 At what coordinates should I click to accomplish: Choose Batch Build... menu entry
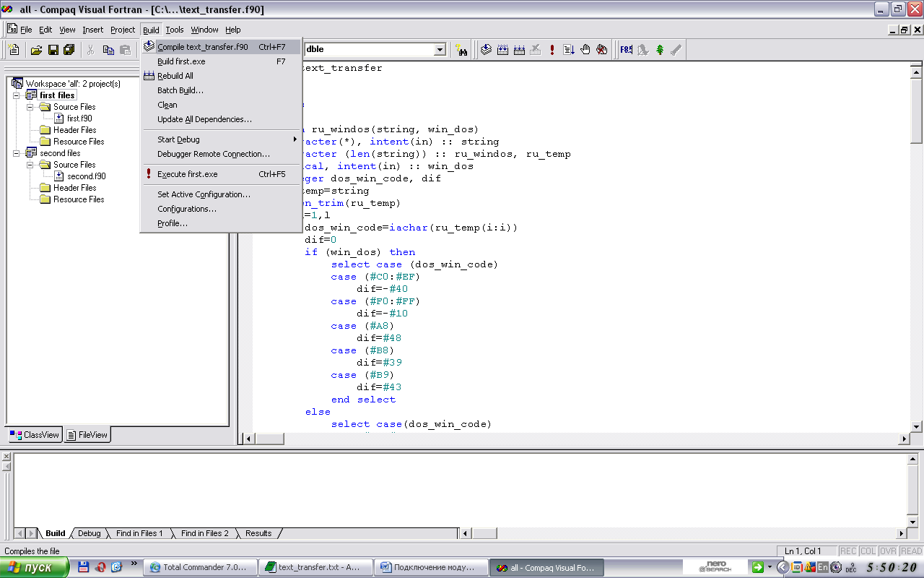[221, 90]
